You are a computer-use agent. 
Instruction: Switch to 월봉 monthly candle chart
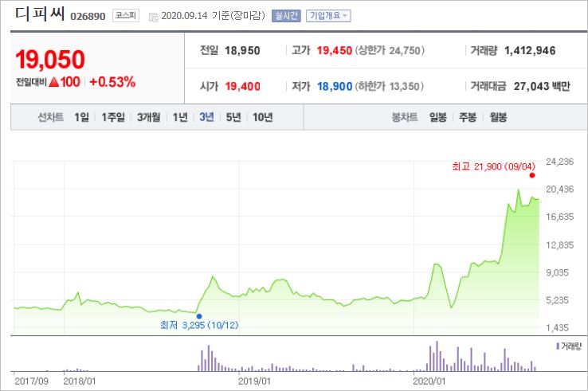pyautogui.click(x=498, y=117)
